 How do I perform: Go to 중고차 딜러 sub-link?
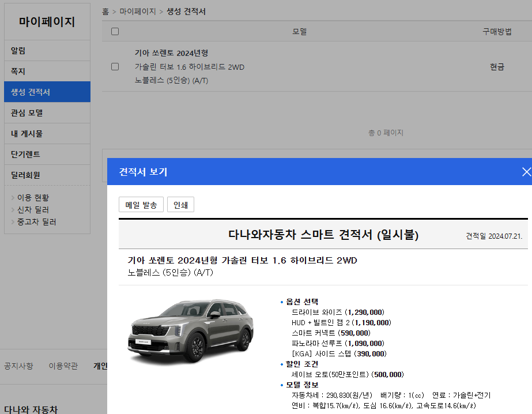tap(37, 222)
